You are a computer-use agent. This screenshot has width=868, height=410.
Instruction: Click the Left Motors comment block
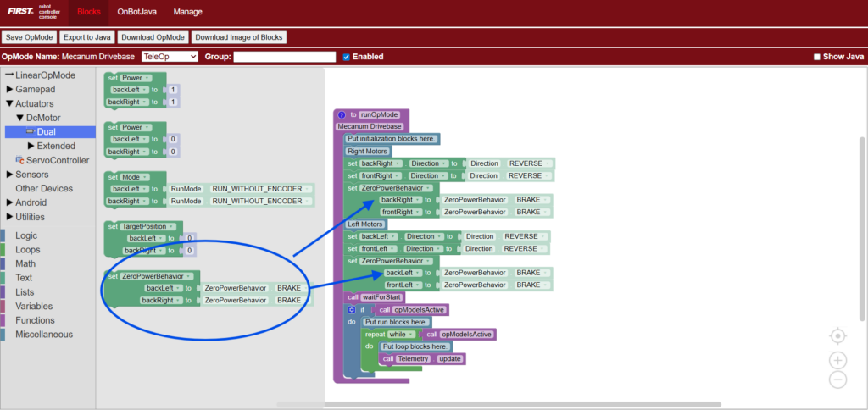(x=365, y=224)
